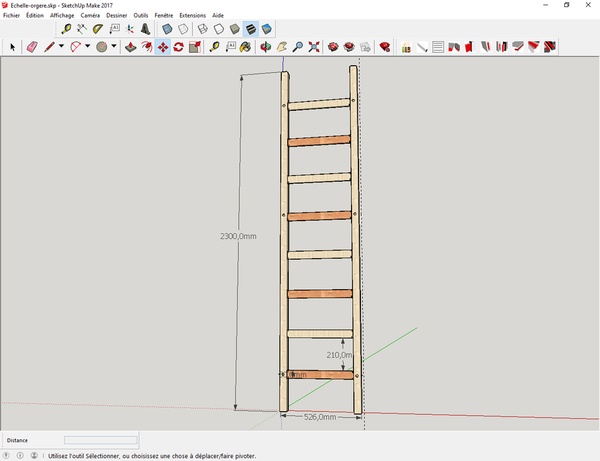Click the Distance measurement input box
600x461 pixels.
100,440
